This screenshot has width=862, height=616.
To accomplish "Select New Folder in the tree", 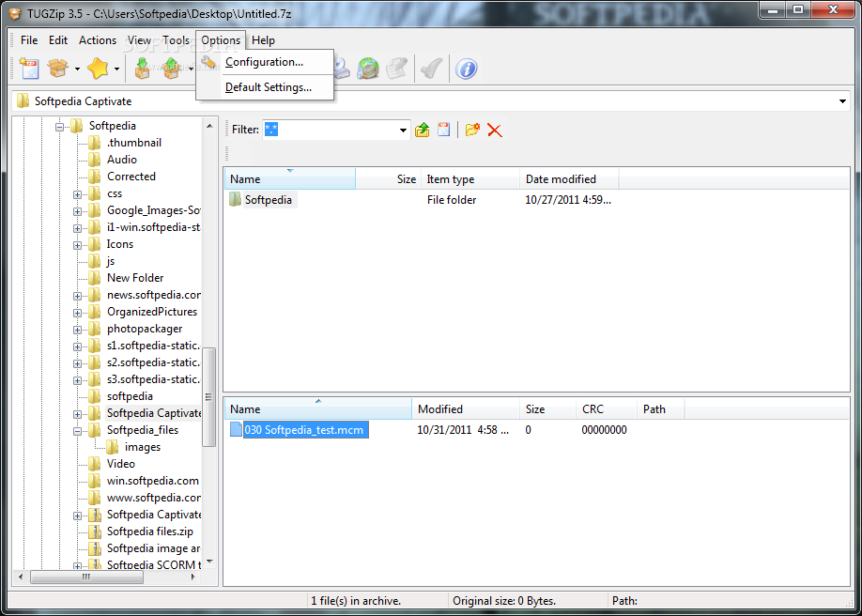I will coord(135,278).
